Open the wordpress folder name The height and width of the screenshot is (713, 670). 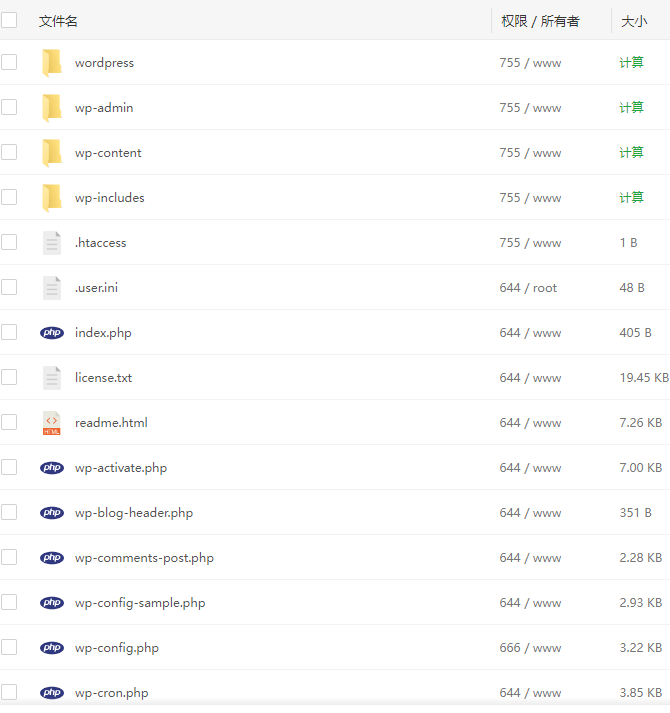pos(104,63)
